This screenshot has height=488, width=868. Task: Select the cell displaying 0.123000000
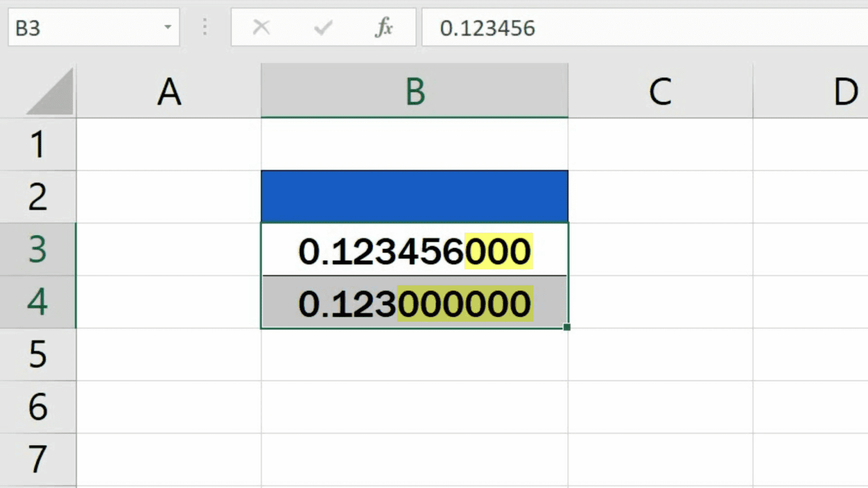click(x=414, y=303)
